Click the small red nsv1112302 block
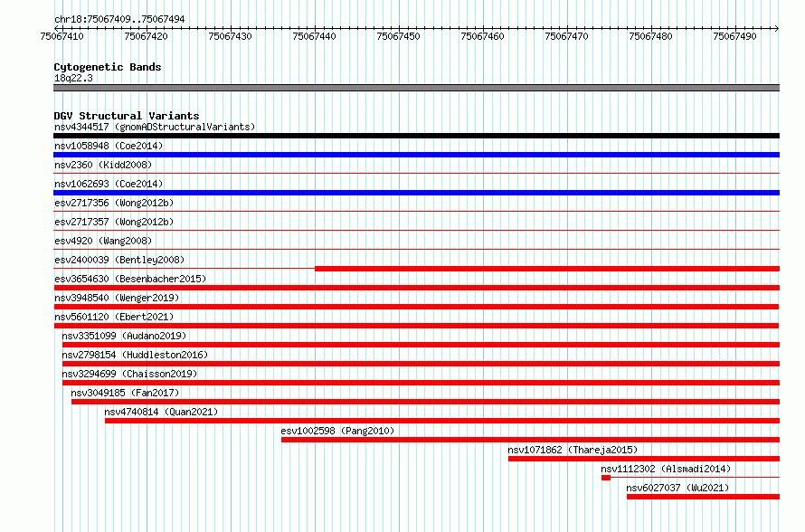 [606, 478]
